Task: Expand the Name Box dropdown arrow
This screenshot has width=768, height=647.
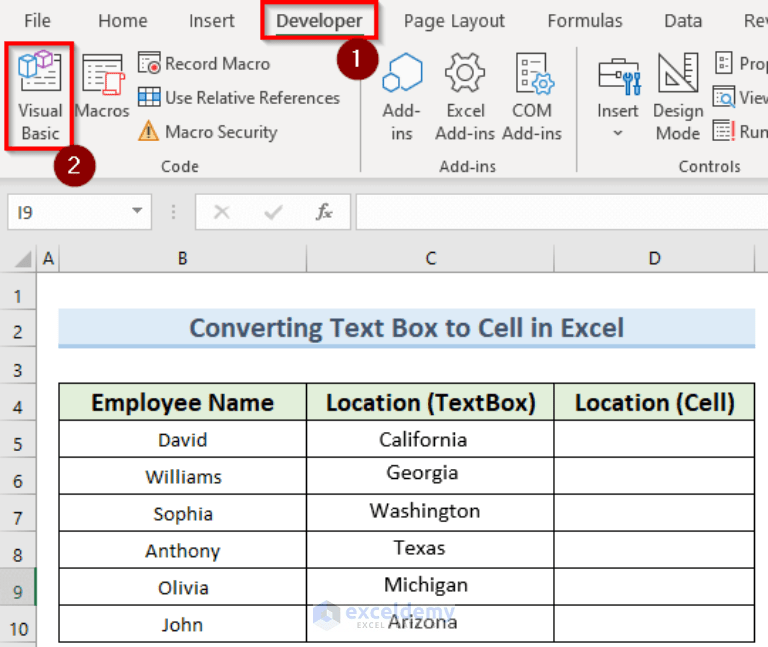Action: 137,211
